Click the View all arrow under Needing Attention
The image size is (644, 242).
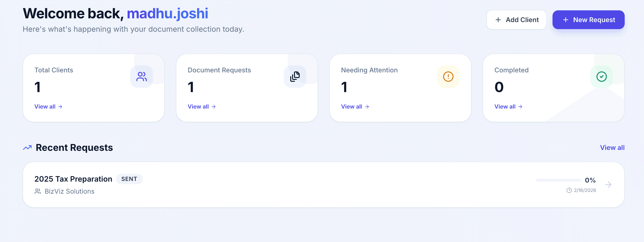click(367, 107)
